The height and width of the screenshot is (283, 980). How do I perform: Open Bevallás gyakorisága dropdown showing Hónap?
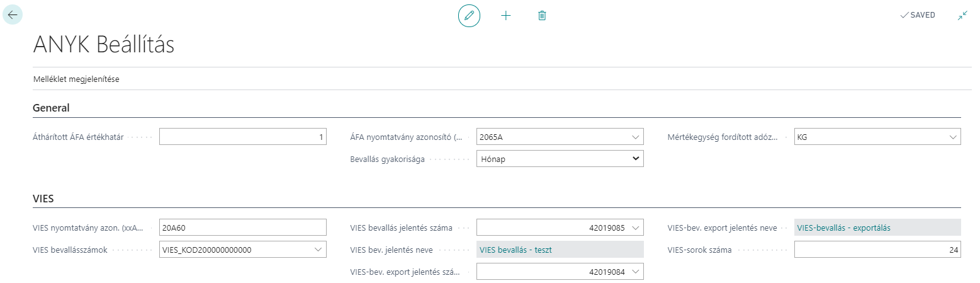pos(560,159)
